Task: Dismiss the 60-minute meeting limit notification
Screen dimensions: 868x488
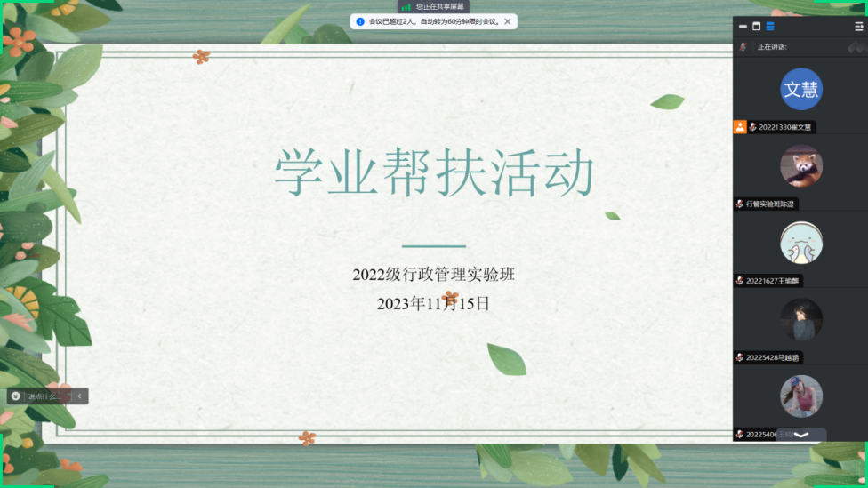Action: pyautogui.click(x=508, y=21)
